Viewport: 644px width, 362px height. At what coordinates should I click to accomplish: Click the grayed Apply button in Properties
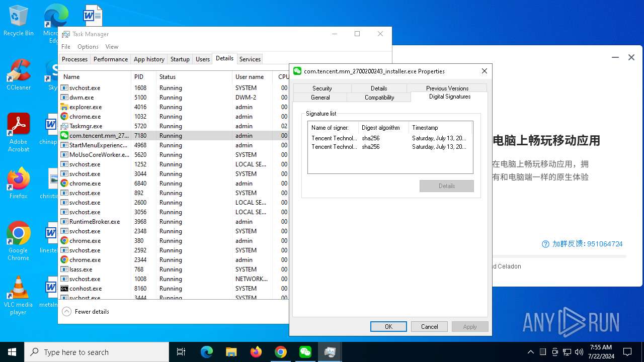point(470,326)
